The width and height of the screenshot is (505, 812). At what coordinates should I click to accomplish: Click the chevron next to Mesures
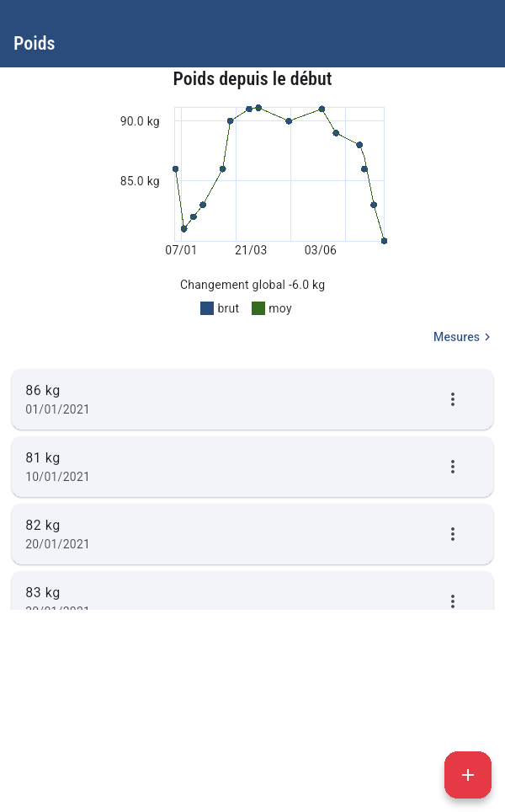(487, 337)
